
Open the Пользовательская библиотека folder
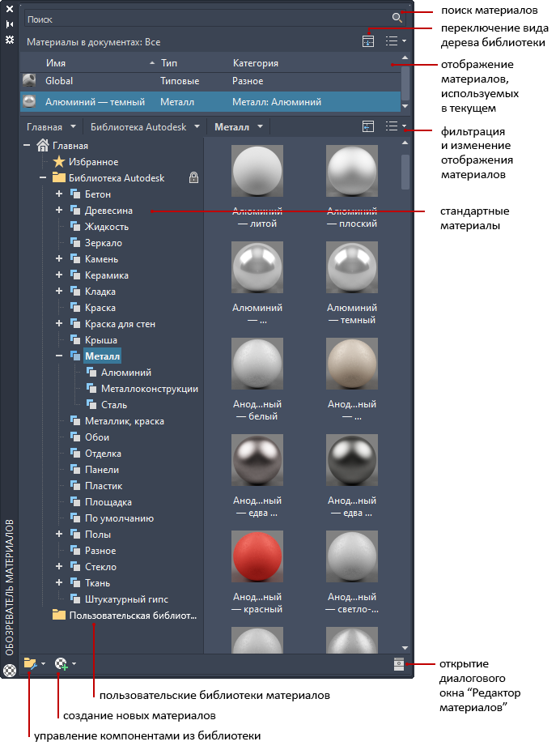(125, 615)
